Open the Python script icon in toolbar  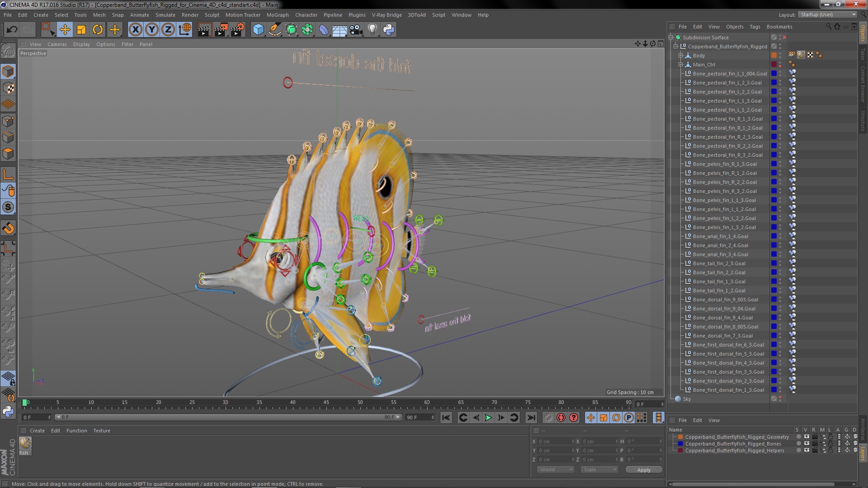click(x=389, y=30)
